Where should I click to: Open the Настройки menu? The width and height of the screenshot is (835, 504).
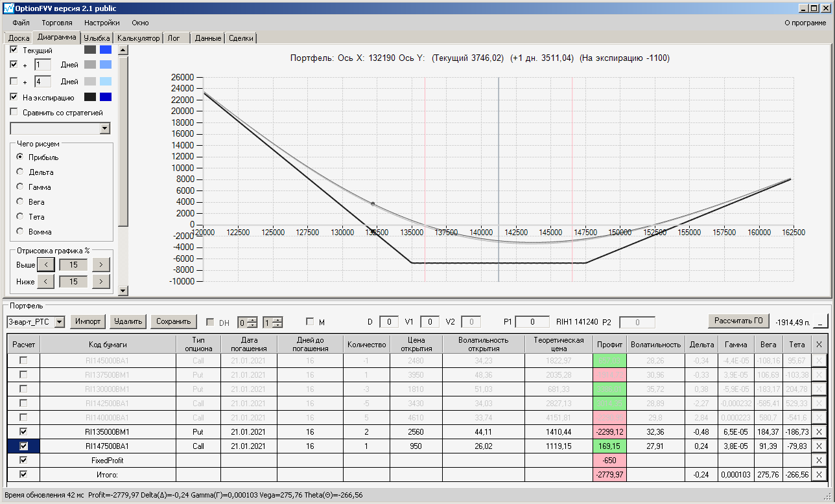[102, 23]
